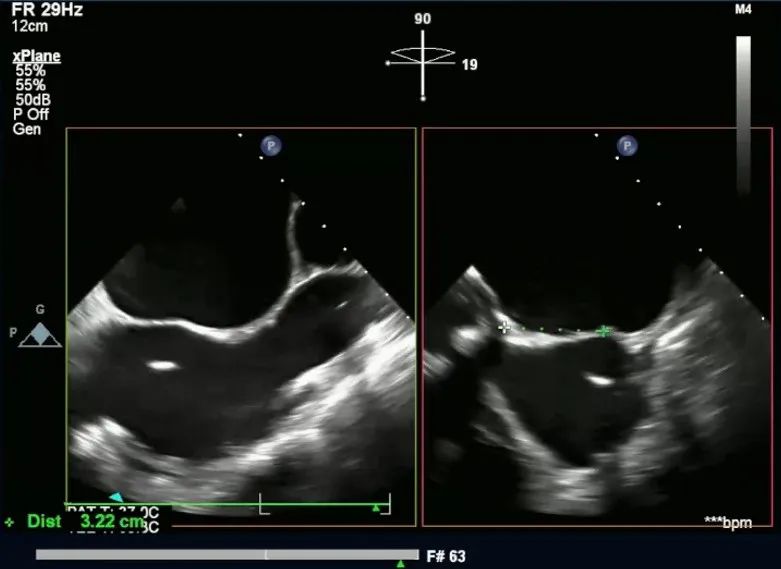Click the Gen preset label
The height and width of the screenshot is (569, 781).
coord(27,129)
